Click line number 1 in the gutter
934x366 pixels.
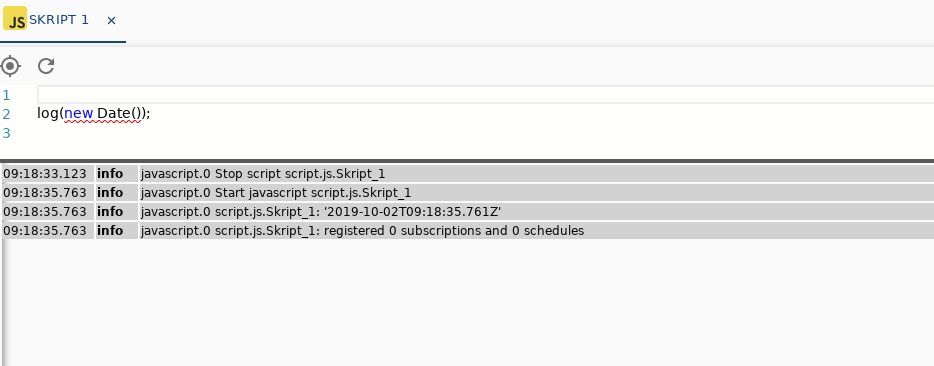[6, 95]
